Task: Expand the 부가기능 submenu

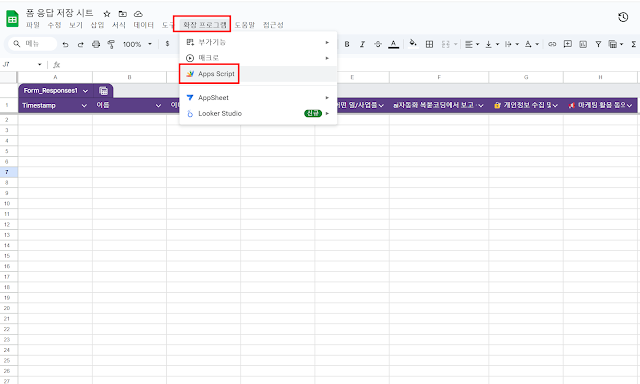Action: coord(258,42)
